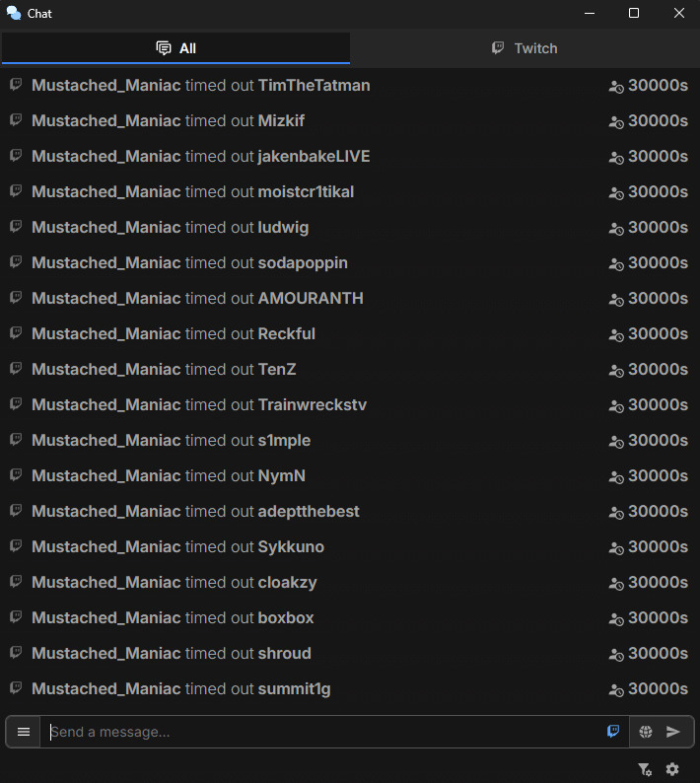
Task: Click Twitch icon beside NymN timeout
Action: click(16, 475)
